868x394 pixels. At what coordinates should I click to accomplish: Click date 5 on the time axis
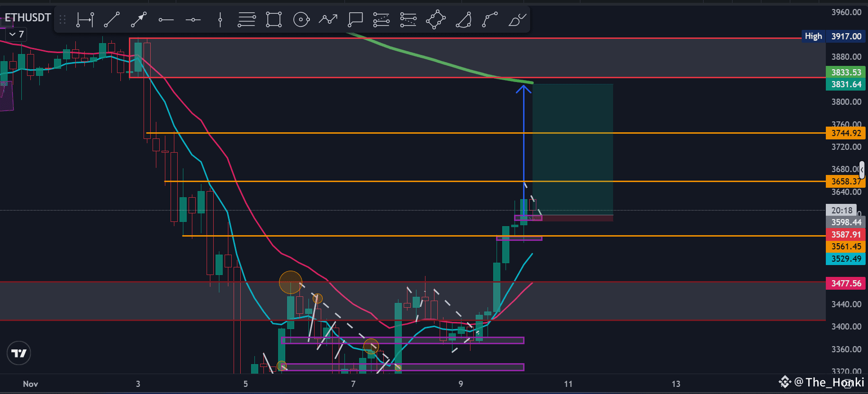pos(245,384)
